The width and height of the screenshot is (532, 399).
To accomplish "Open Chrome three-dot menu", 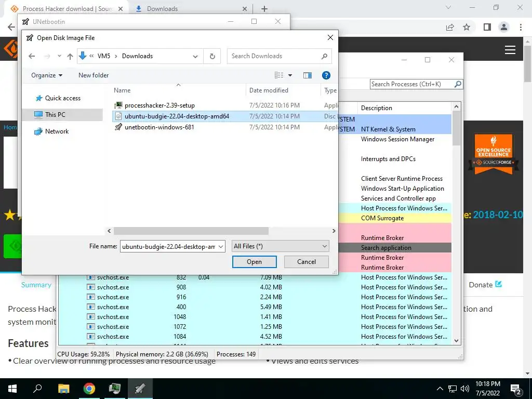I will (521, 27).
